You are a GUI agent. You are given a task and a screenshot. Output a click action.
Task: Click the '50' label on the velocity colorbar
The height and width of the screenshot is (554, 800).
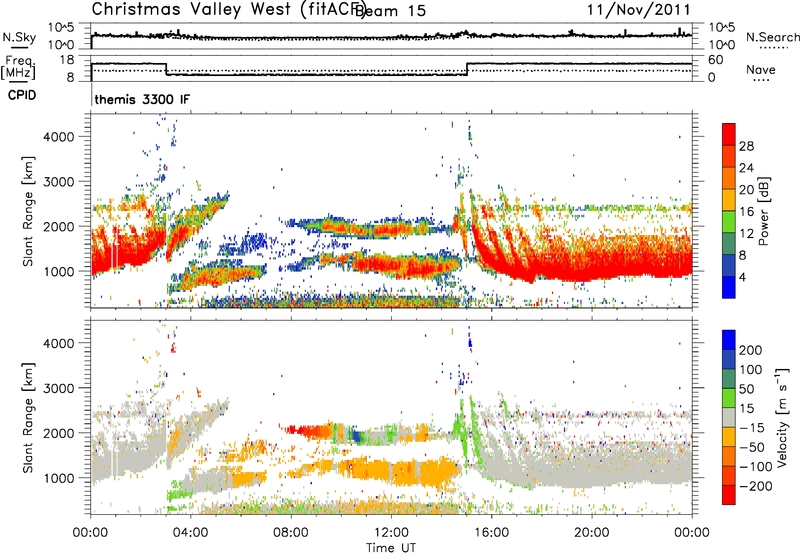click(746, 389)
